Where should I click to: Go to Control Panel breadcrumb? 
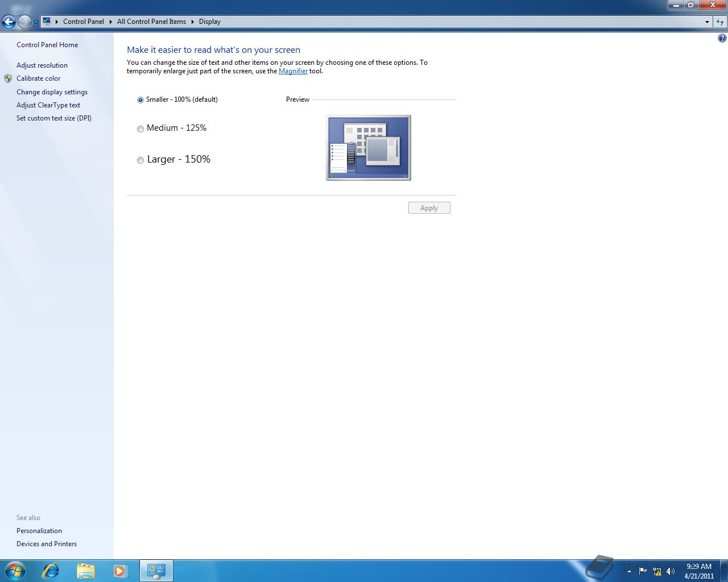pyautogui.click(x=84, y=22)
